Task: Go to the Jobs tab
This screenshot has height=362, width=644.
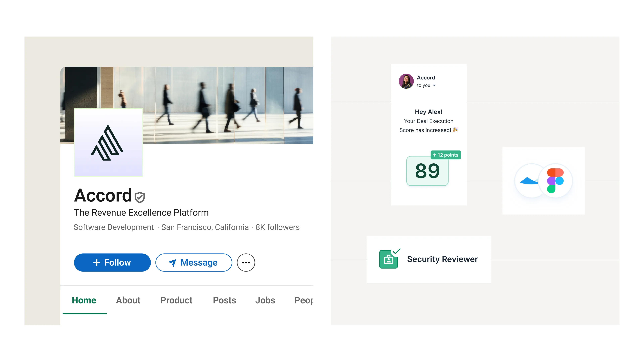Action: (265, 300)
